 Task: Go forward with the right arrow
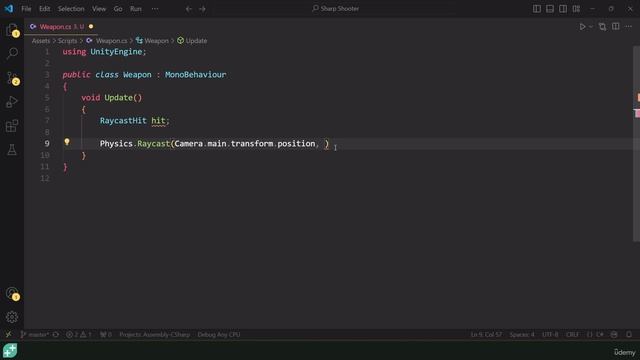(x=202, y=9)
